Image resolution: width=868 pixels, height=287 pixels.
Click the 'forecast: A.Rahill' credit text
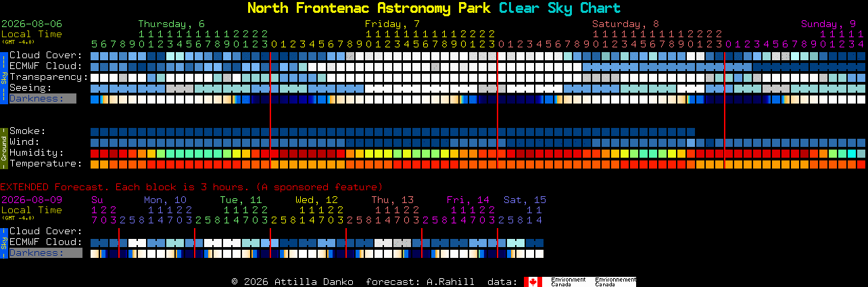420,282
